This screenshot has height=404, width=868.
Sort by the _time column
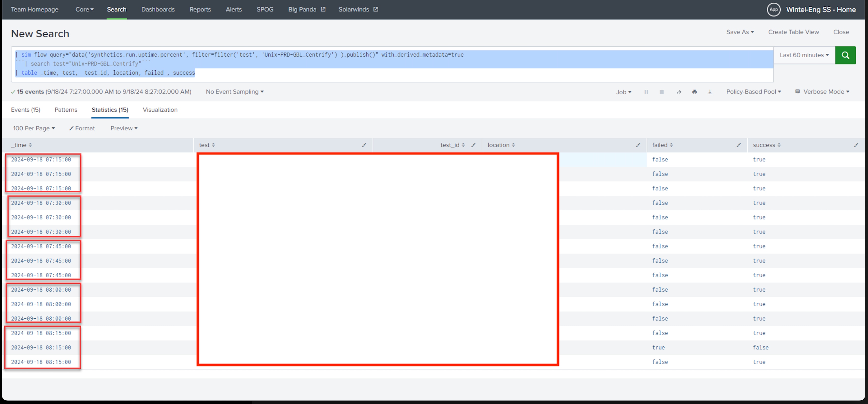click(22, 145)
